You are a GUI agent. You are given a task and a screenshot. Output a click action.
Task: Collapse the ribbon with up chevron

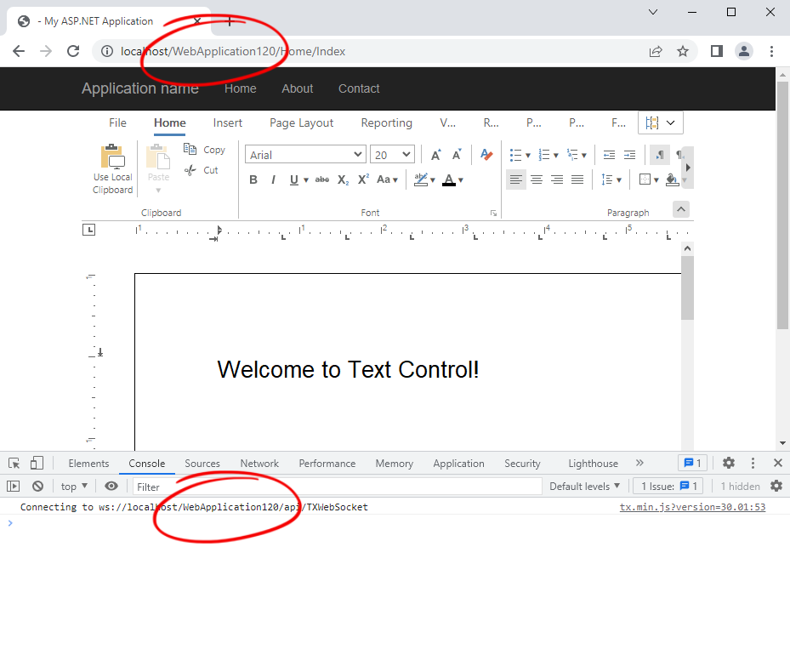click(681, 208)
